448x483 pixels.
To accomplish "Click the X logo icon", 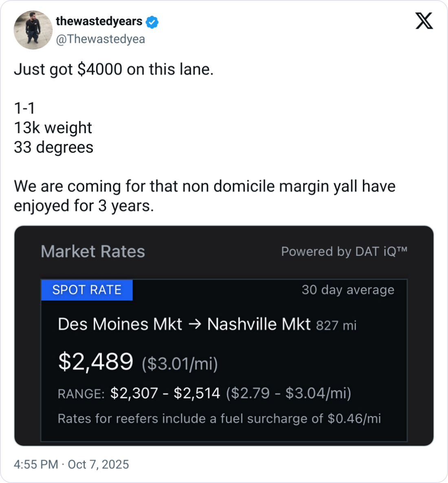I will click(424, 20).
